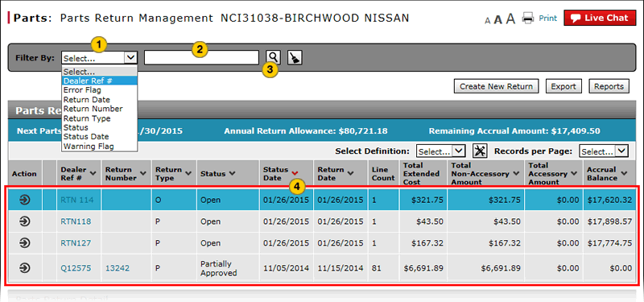Open the Records per Page dropdown
This screenshot has width=644, height=302.
[604, 151]
